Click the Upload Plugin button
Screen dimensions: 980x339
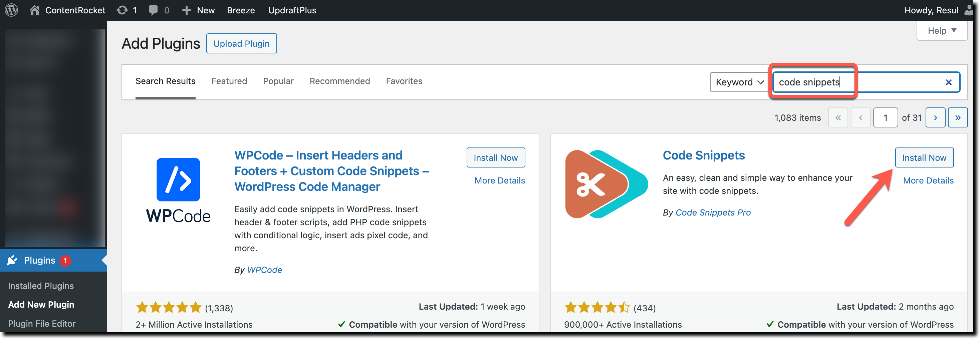[241, 44]
